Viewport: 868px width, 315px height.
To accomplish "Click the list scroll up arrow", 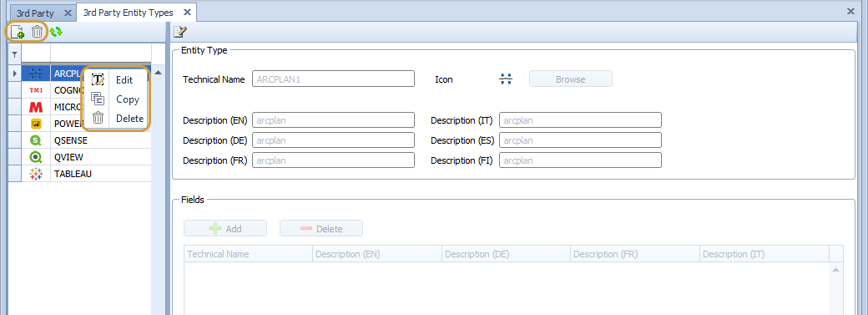I will point(158,73).
